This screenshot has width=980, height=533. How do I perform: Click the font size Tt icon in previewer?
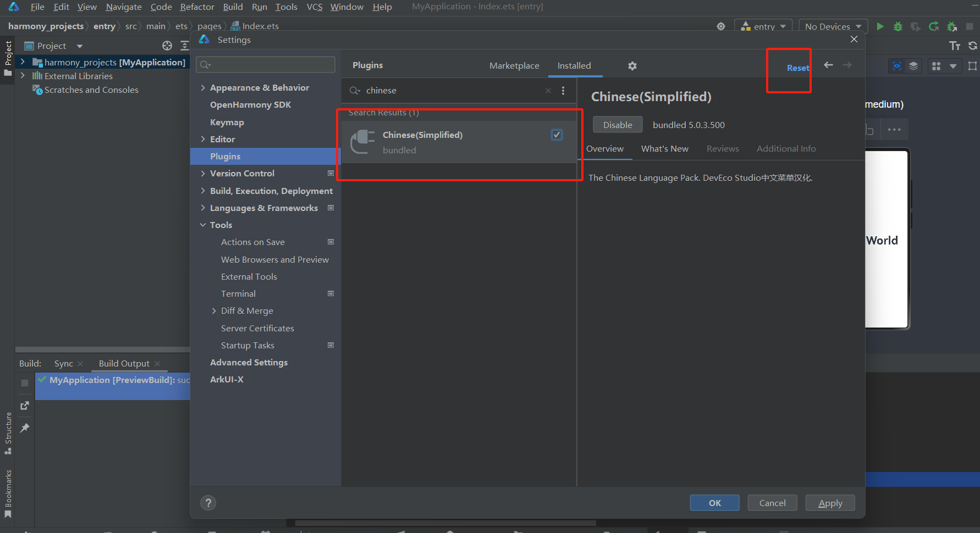pyautogui.click(x=955, y=45)
